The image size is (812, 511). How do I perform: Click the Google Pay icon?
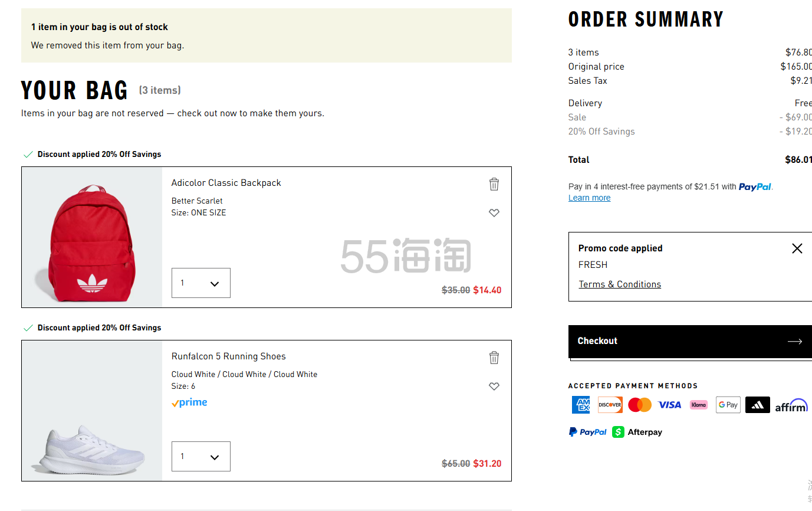point(728,405)
